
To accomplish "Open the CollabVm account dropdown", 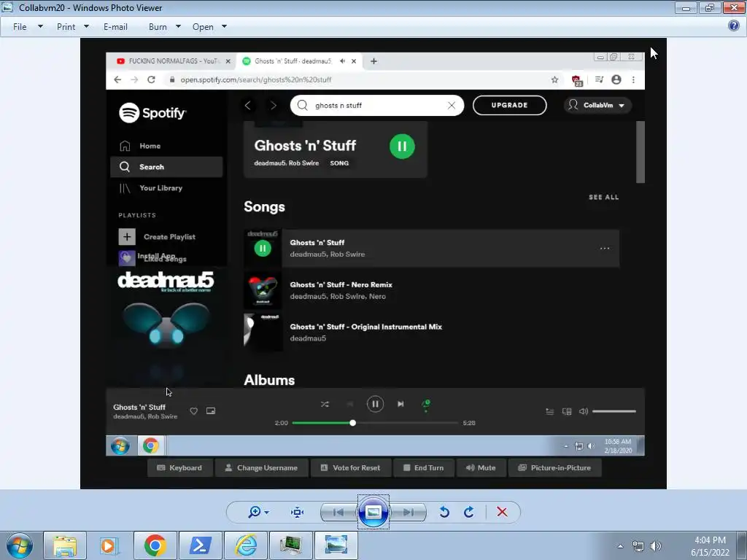I will click(597, 105).
